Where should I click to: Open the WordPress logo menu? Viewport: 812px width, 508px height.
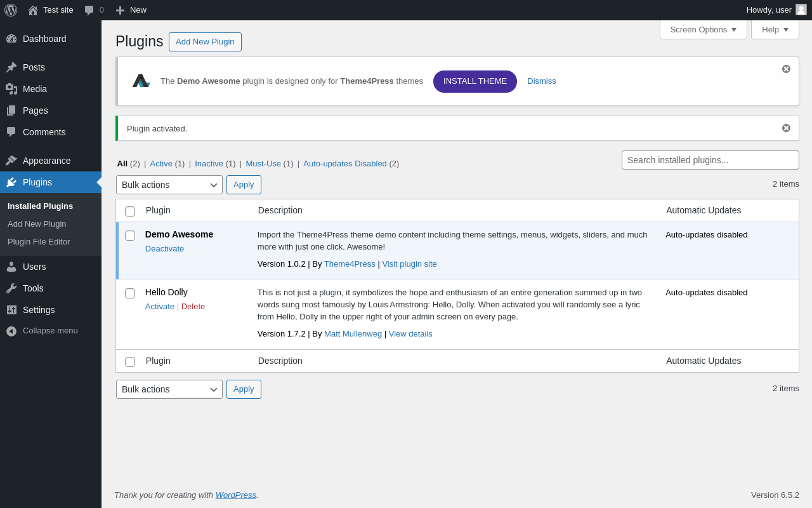11,10
